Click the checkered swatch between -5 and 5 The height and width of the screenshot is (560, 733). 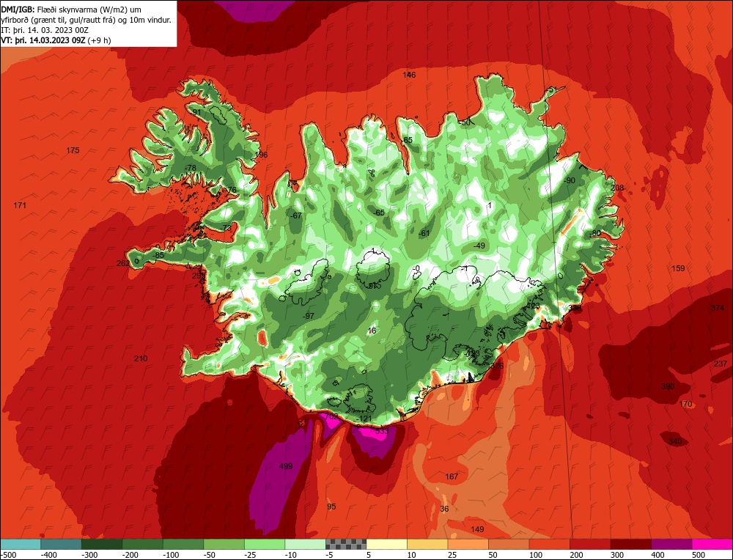pyautogui.click(x=346, y=544)
